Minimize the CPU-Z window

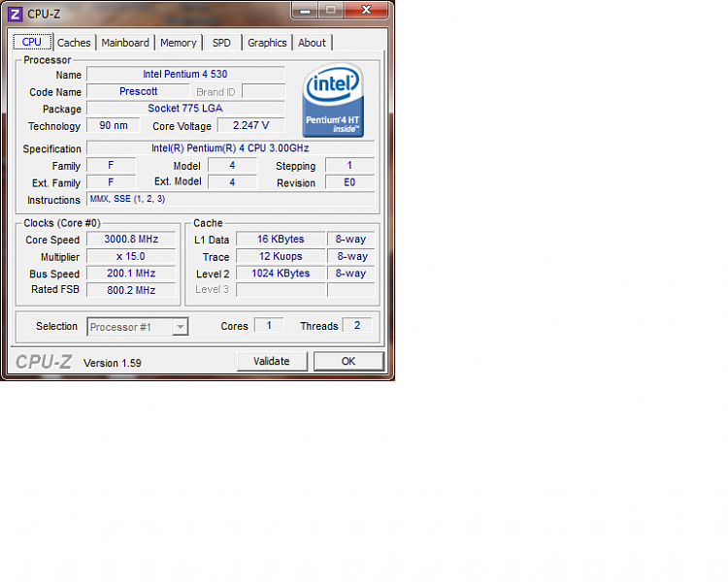pyautogui.click(x=305, y=11)
